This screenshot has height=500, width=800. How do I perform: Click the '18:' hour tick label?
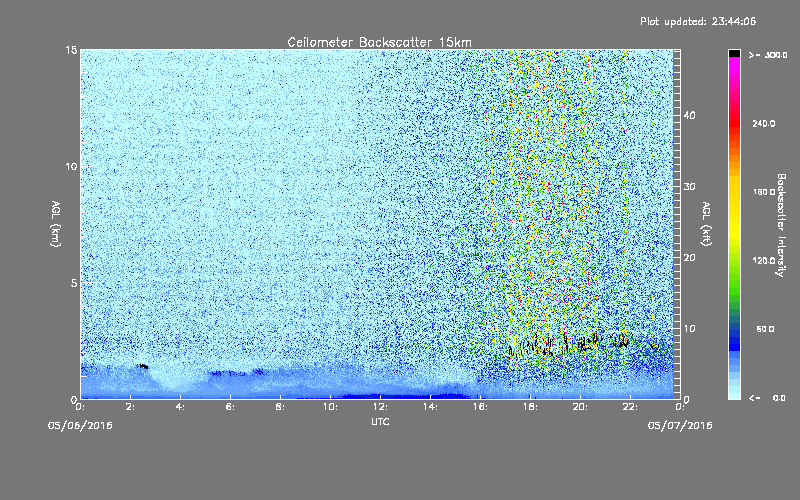(x=531, y=407)
